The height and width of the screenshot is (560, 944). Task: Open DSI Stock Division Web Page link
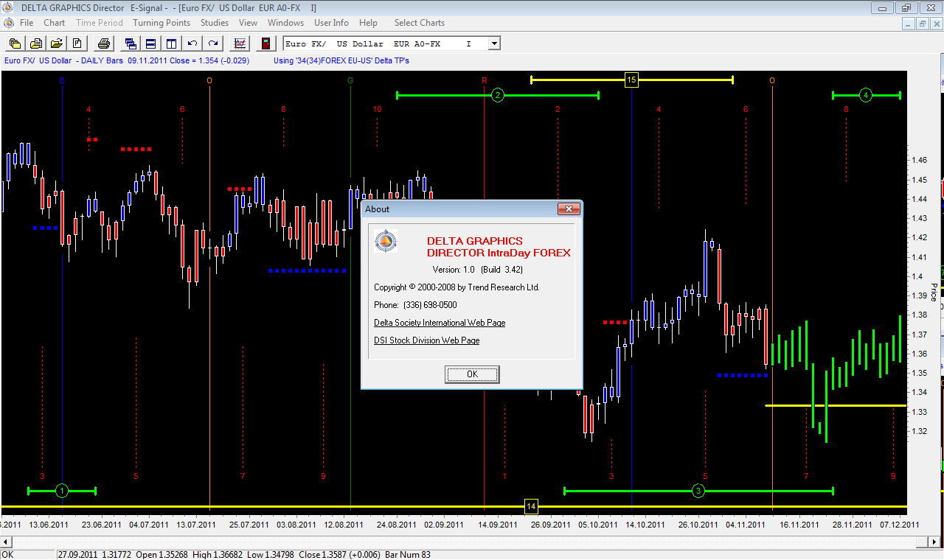pyautogui.click(x=426, y=340)
